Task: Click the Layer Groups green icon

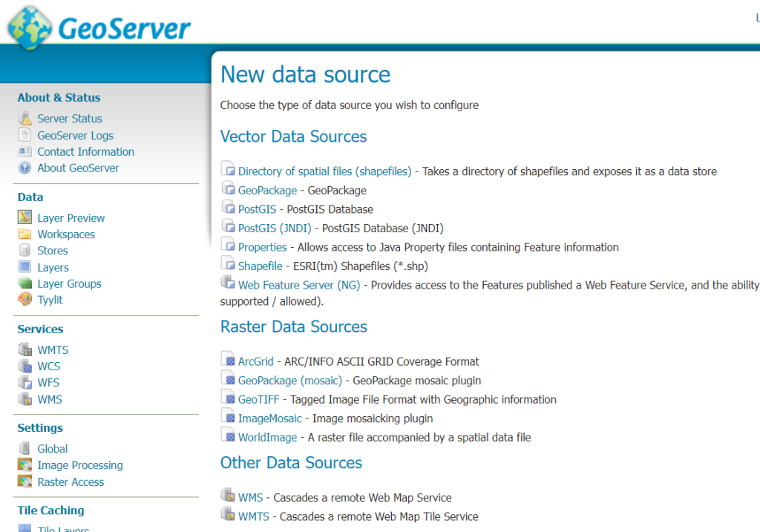Action: [x=24, y=283]
